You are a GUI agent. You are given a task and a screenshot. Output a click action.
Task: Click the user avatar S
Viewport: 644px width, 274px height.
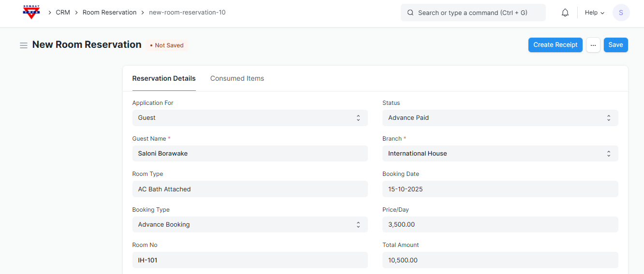point(621,13)
